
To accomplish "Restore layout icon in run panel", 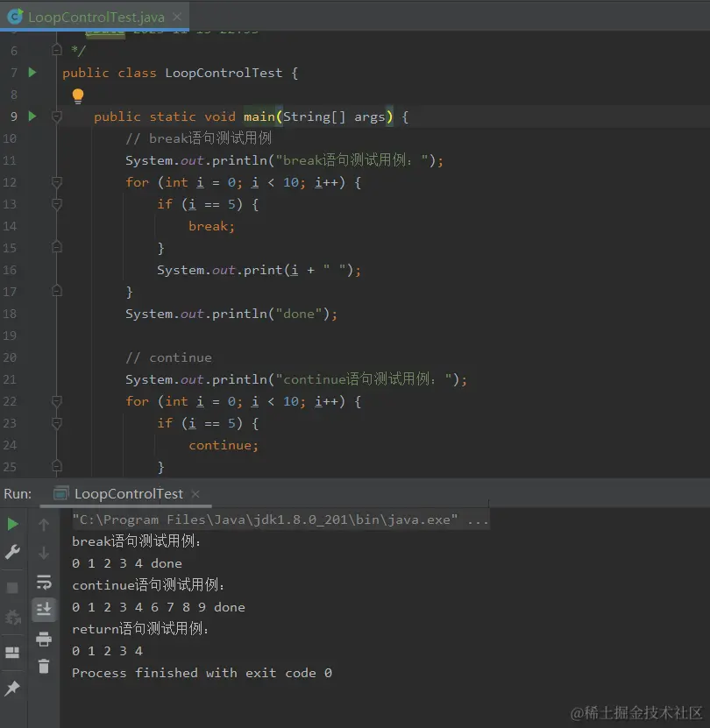I will pos(12,653).
